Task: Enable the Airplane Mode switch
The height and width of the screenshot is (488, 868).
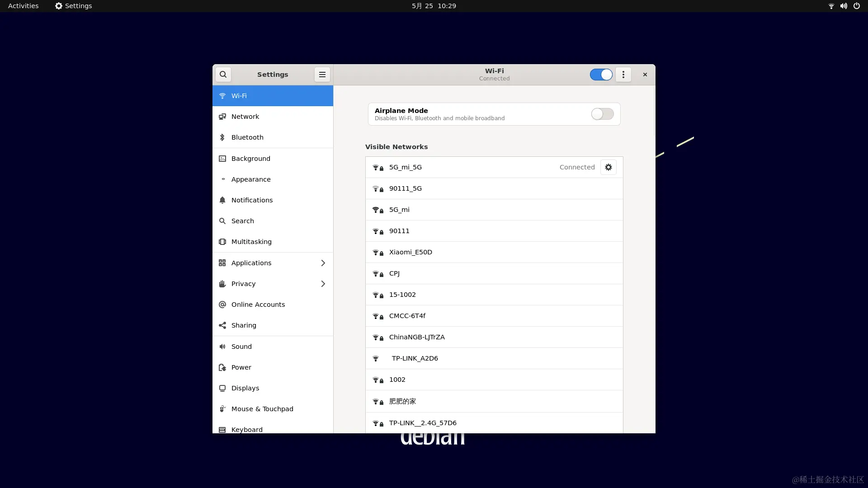Action: pos(602,114)
